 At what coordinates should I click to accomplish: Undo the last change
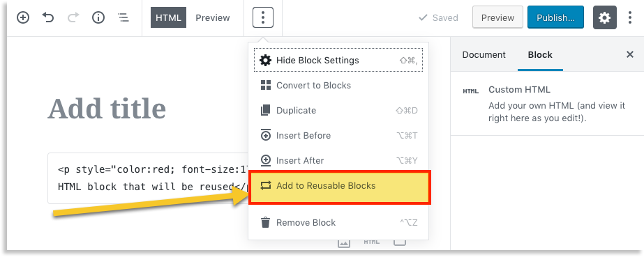[48, 17]
